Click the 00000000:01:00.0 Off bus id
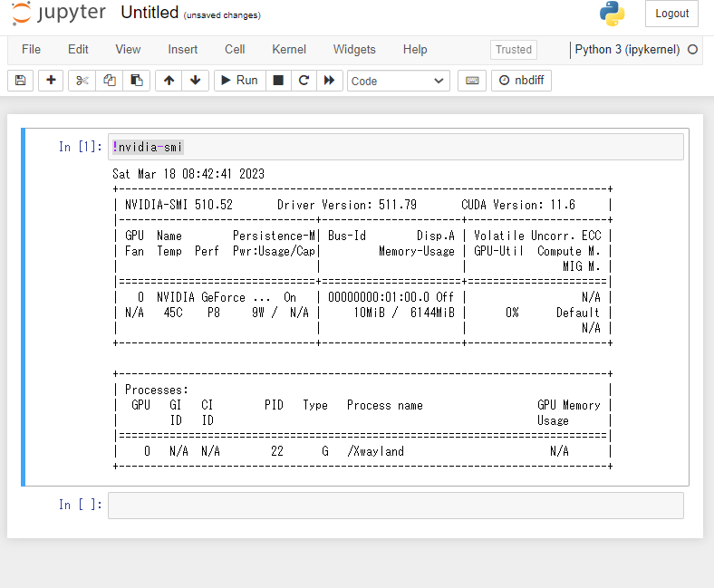This screenshot has height=588, width=714. coord(391,297)
